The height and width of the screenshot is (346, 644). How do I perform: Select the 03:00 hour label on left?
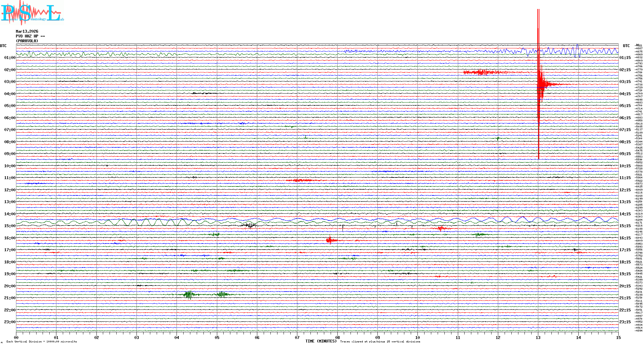click(x=10, y=82)
